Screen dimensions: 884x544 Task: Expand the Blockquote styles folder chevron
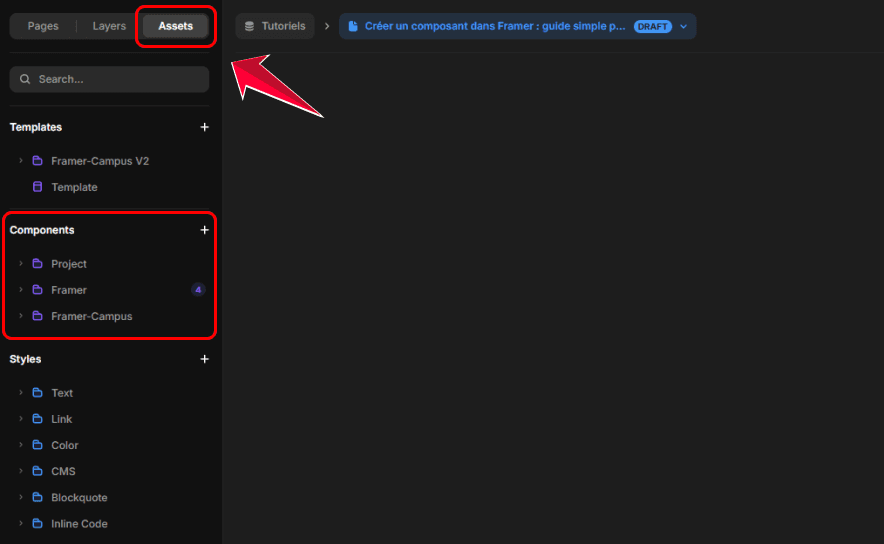tap(21, 497)
